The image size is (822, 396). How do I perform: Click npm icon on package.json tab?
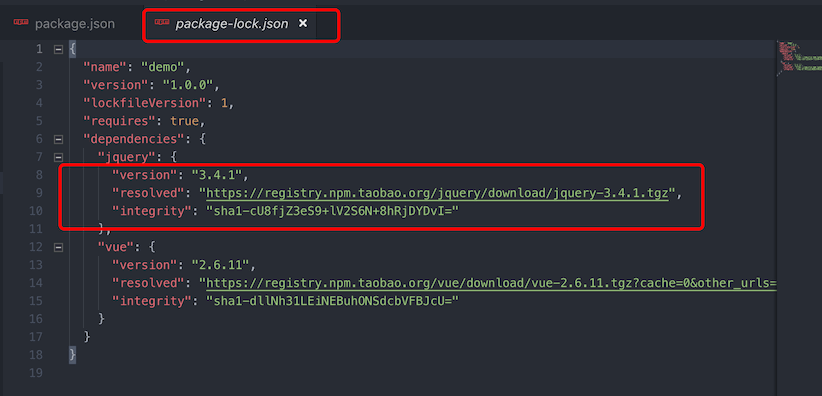coord(21,23)
